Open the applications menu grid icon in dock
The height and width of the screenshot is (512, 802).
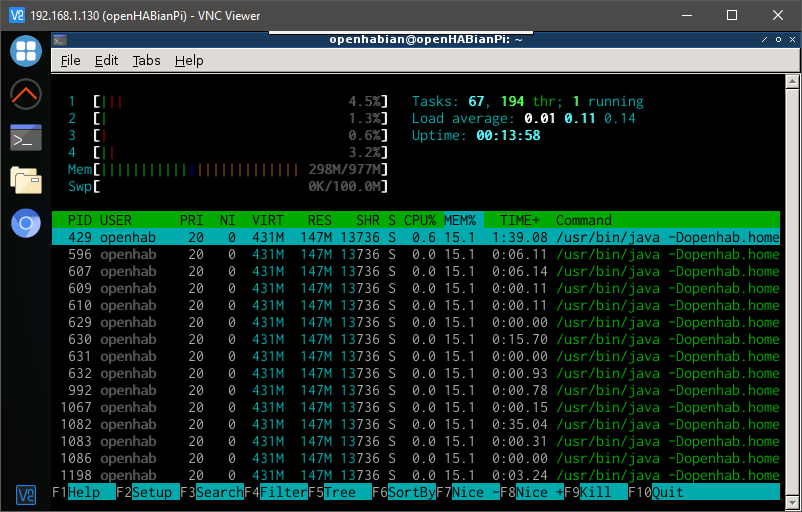pyautogui.click(x=25, y=51)
